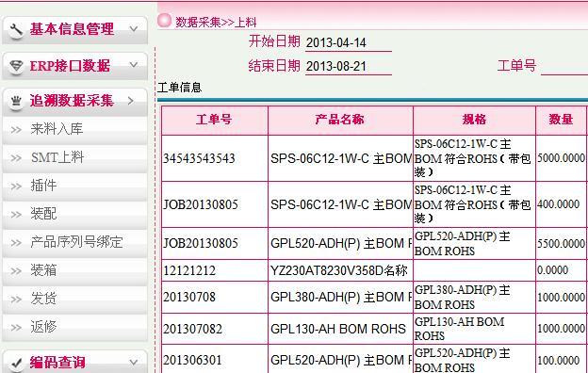Click the double-arrow icon beside 来料入库

(x=16, y=130)
